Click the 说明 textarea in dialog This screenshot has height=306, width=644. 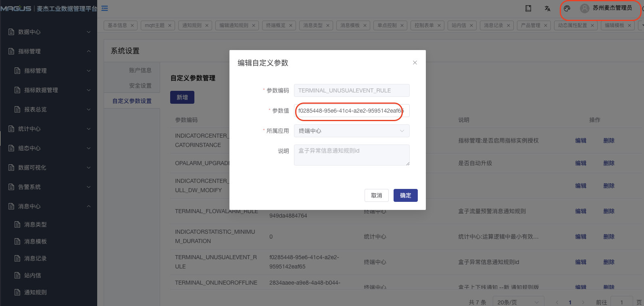click(x=352, y=155)
